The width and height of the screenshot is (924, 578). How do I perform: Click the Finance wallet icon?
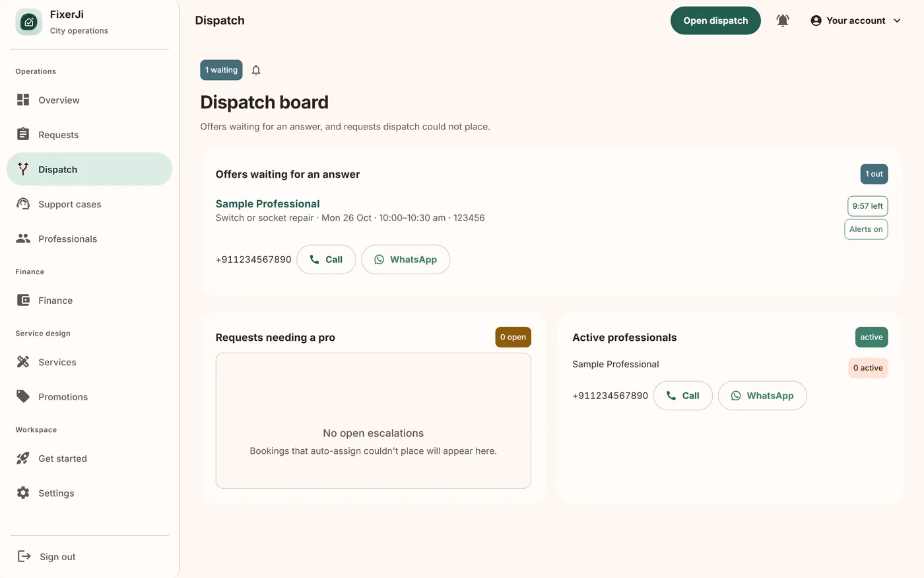[x=23, y=300]
